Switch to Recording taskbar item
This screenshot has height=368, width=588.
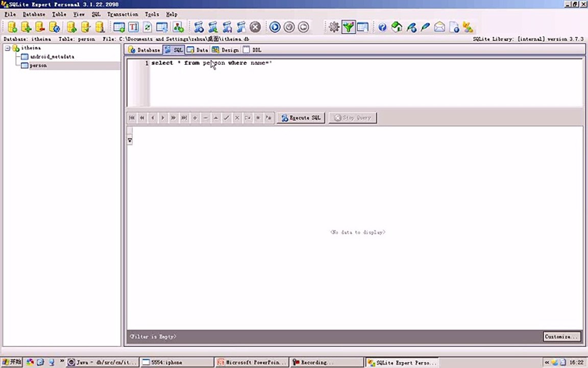pos(327,362)
